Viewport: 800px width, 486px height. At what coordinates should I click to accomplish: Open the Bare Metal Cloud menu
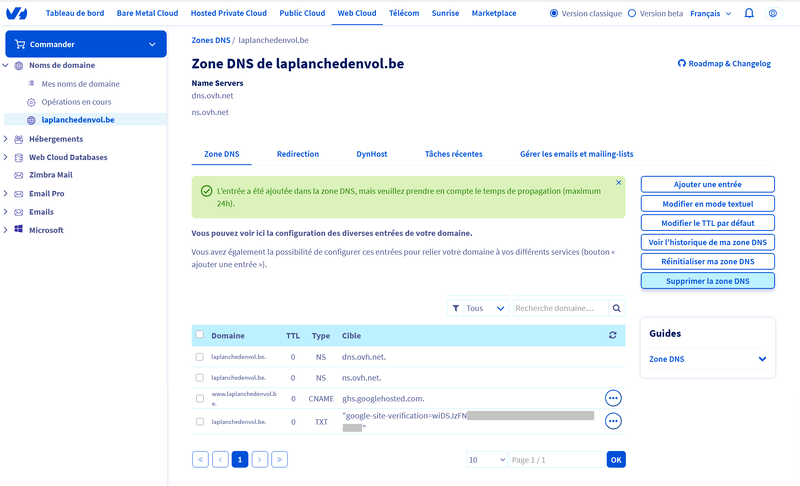[147, 13]
